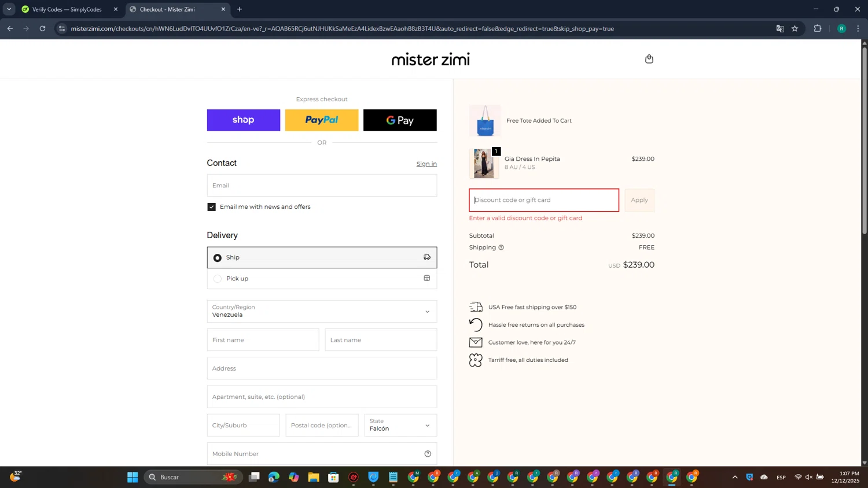The height and width of the screenshot is (488, 868).
Task: Pay with PayPal express button
Action: tap(322, 120)
